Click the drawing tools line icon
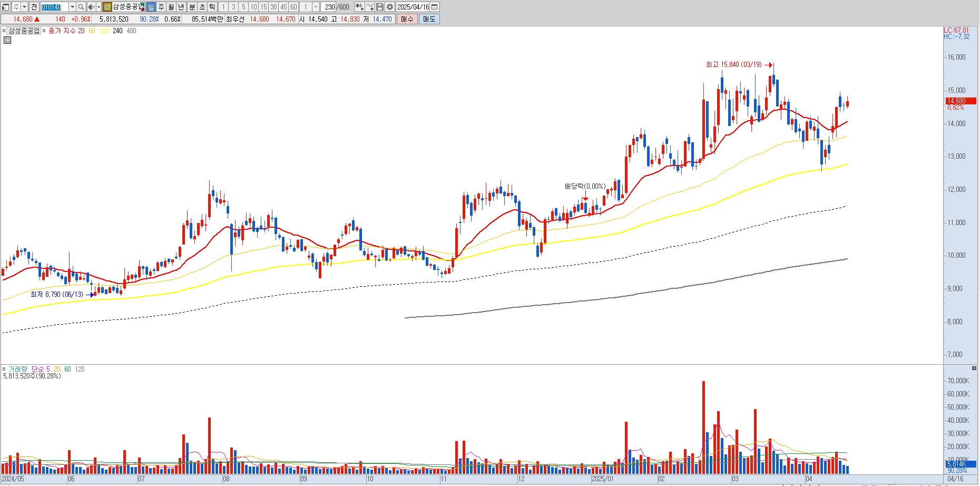This screenshot has width=980, height=486. point(370,7)
